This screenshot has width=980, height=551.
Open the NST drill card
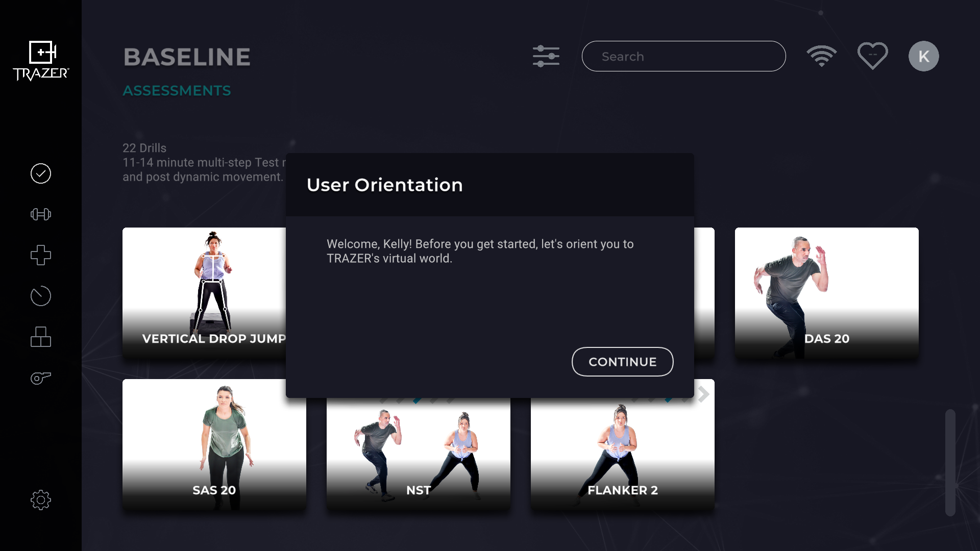point(419,454)
